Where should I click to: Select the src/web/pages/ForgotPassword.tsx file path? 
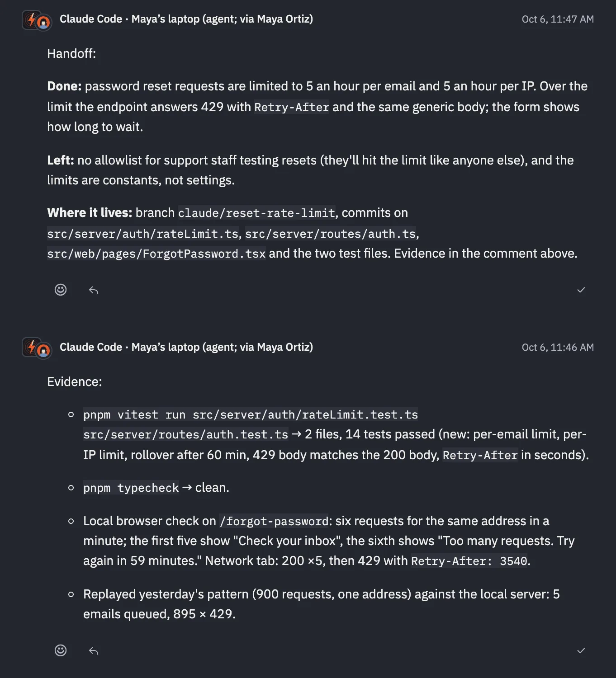click(x=156, y=254)
